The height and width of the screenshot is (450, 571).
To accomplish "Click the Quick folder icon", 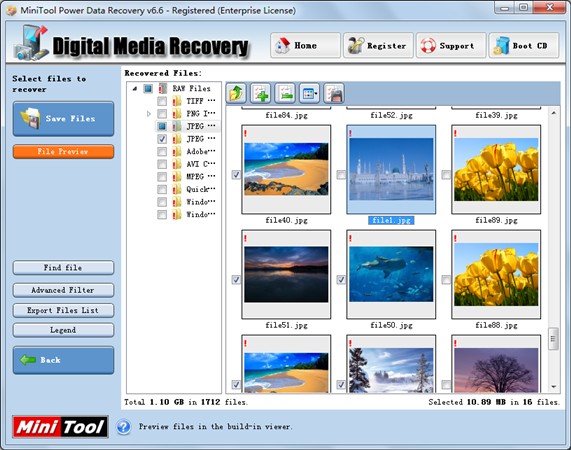I will pos(177,189).
